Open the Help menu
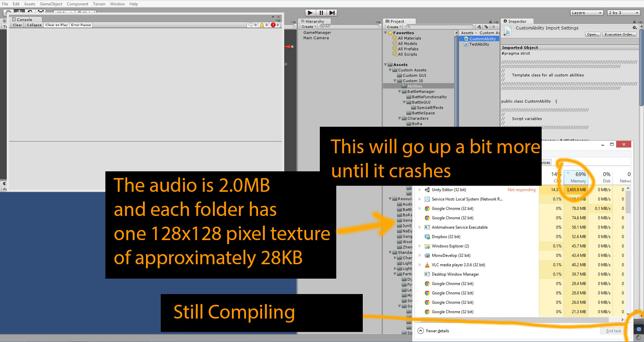This screenshot has height=342, width=644. [134, 4]
